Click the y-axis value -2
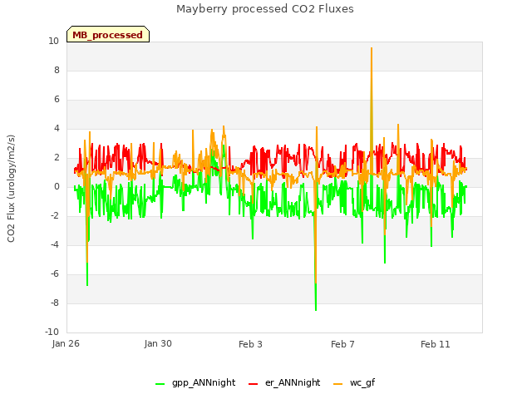 click(x=55, y=216)
